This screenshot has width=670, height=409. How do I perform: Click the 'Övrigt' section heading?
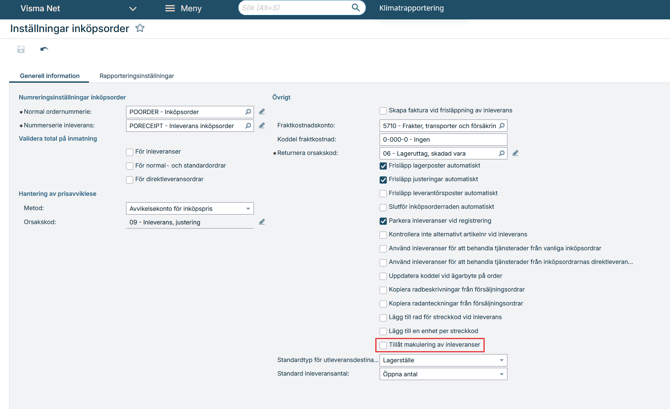coord(281,97)
